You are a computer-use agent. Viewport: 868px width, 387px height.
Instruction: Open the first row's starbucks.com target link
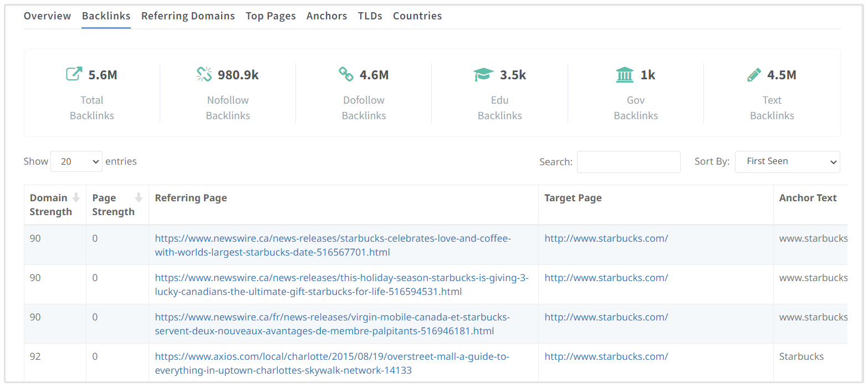tap(606, 238)
